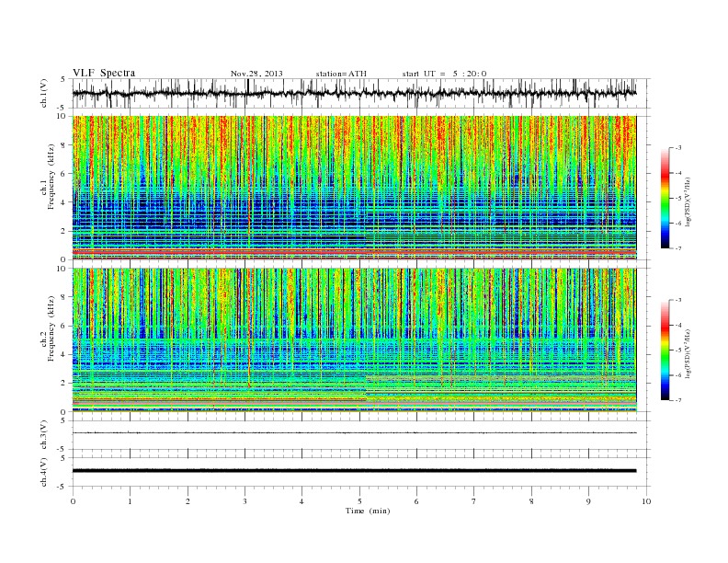Viewport: 728px width, 563px height.
Task: Click the ch.3 voltage waveform trace
Action: tap(354, 433)
